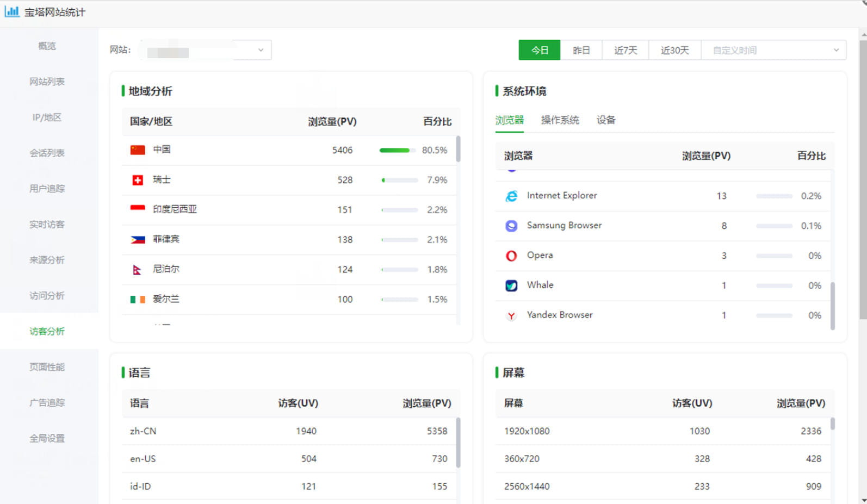Viewport: 867px width, 504px height.
Task: Click the 1920x1080 screen row
Action: pos(662,431)
